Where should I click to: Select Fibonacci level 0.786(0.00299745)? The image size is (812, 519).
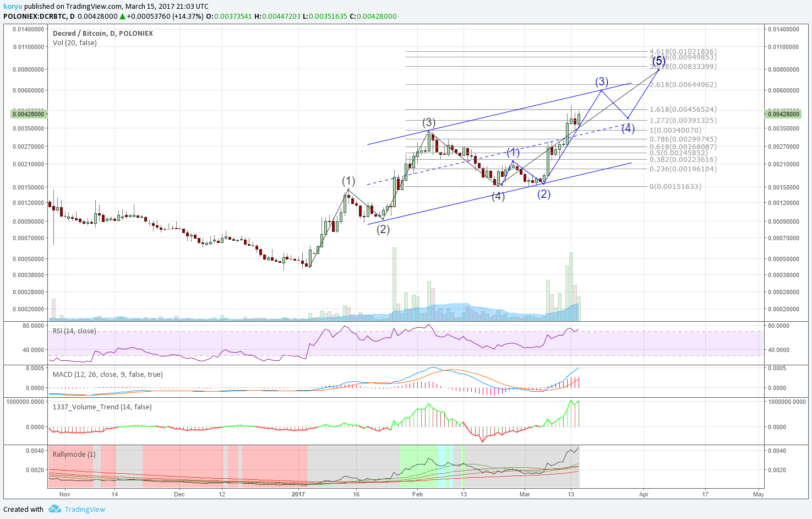(683, 139)
